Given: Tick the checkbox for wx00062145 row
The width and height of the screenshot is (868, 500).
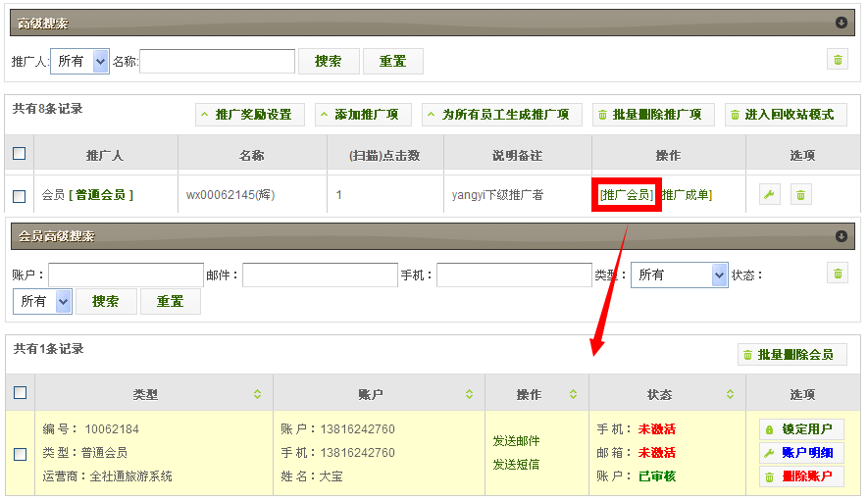Looking at the screenshot, I should pyautogui.click(x=20, y=196).
